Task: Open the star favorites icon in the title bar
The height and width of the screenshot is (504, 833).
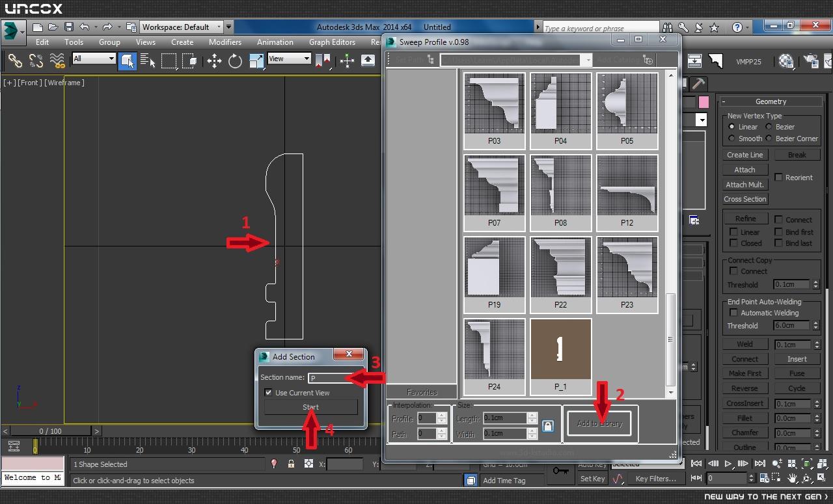Action: point(715,27)
